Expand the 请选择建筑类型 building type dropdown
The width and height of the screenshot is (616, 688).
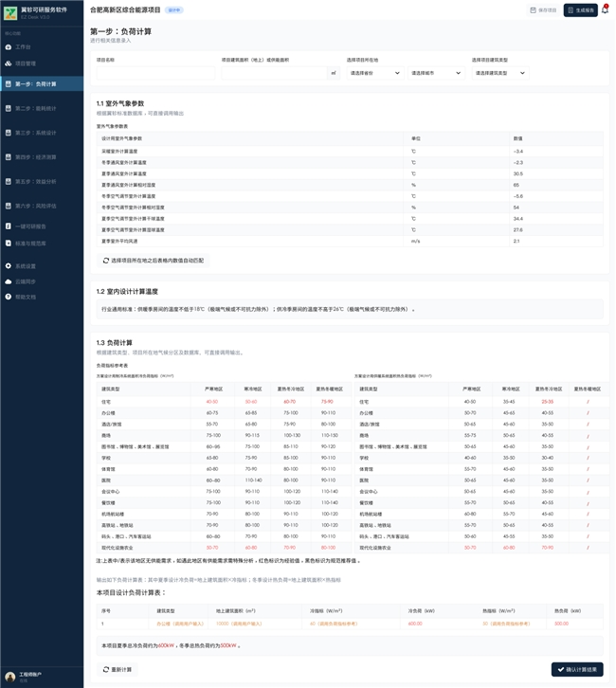(x=498, y=73)
